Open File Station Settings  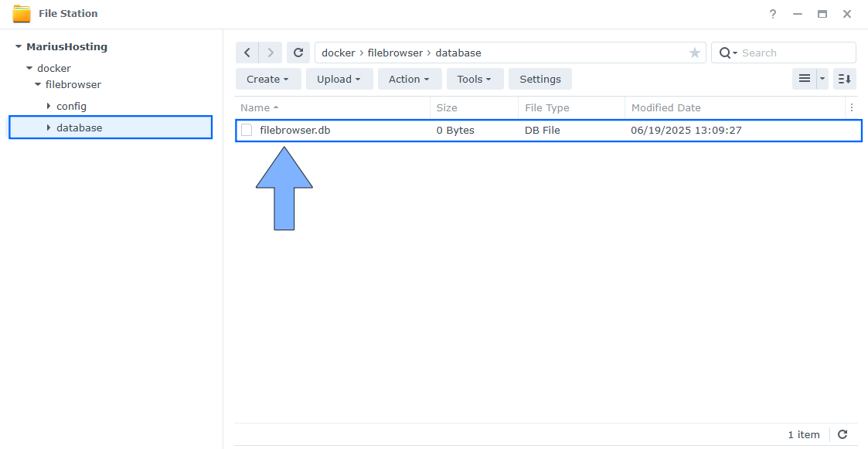tap(540, 79)
